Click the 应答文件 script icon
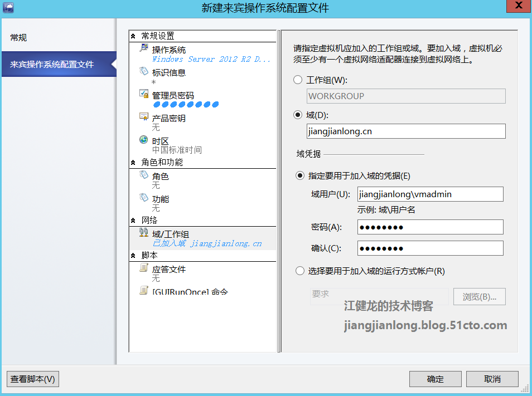Image resolution: width=532 pixels, height=396 pixels. tap(144, 267)
